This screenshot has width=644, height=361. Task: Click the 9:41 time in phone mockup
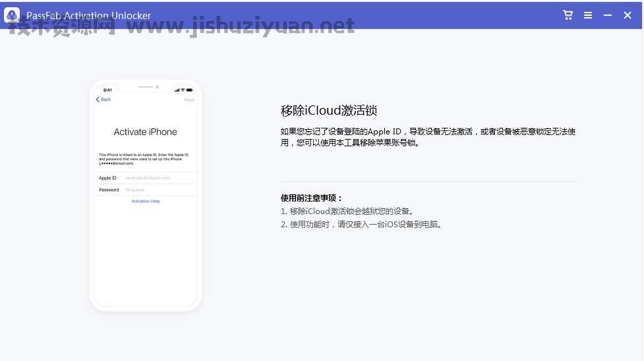pos(107,90)
